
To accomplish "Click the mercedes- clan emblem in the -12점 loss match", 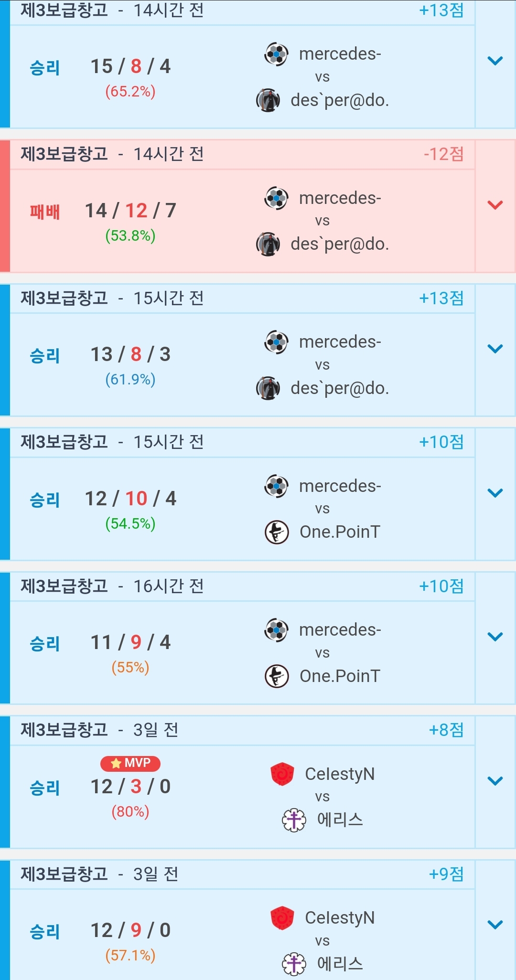I will [276, 198].
